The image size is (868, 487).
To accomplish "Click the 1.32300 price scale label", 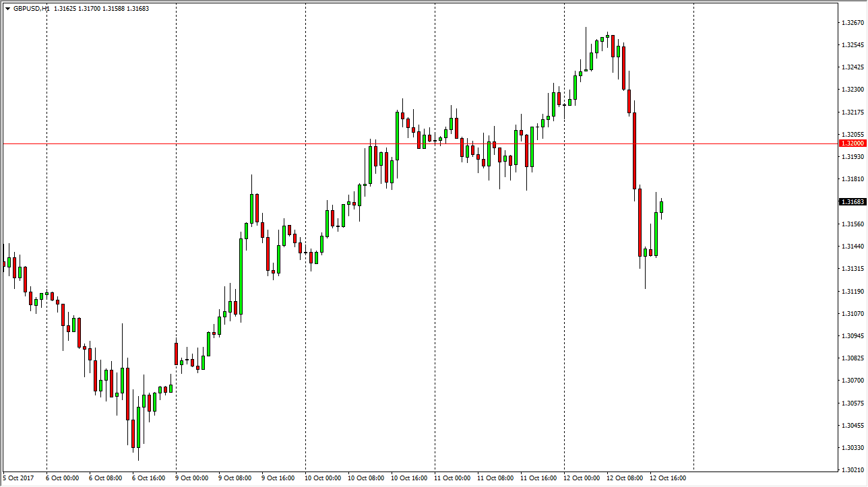I will tap(852, 90).
